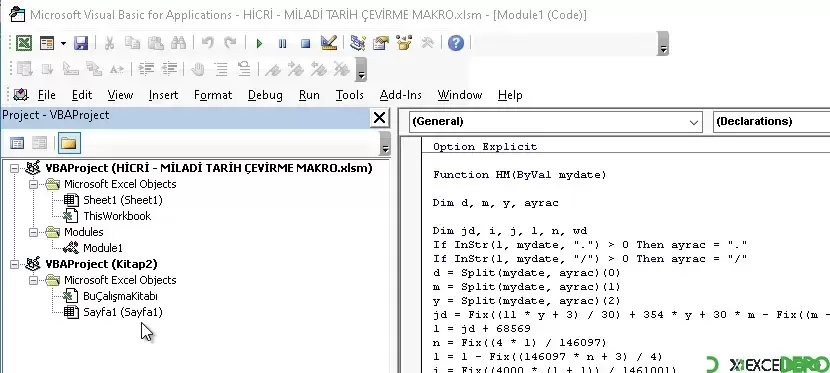The height and width of the screenshot is (373, 830).
Task: Open the Run menu
Action: (x=309, y=95)
